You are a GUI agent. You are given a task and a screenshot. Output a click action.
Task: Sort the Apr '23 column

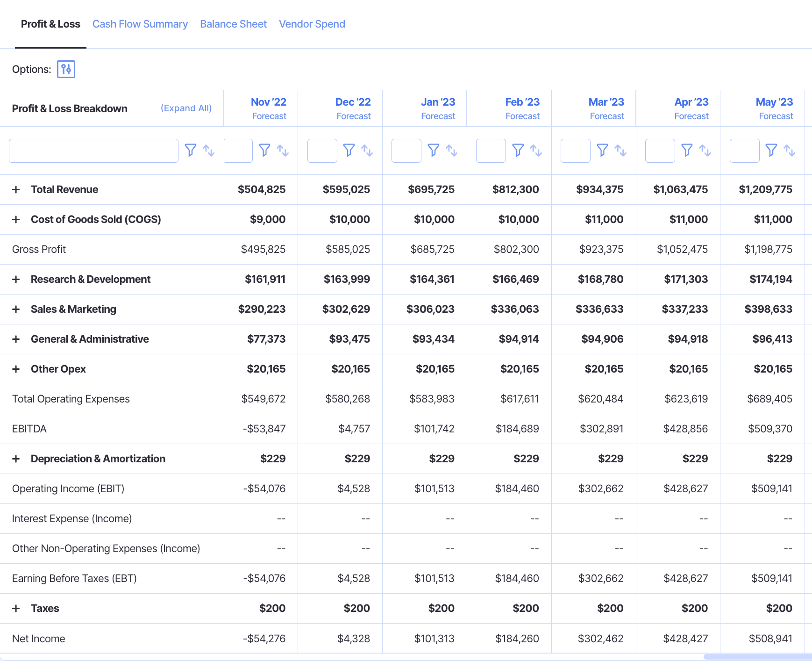(x=705, y=150)
